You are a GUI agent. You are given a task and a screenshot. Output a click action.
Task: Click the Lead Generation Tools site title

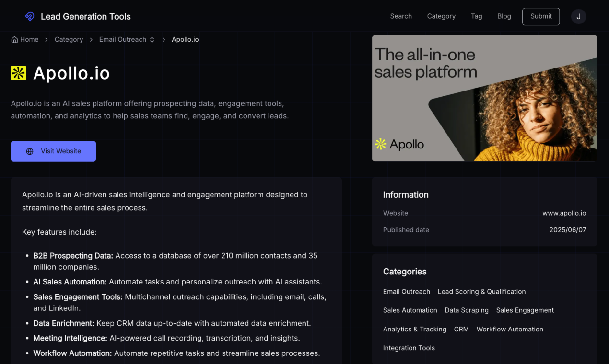[86, 16]
